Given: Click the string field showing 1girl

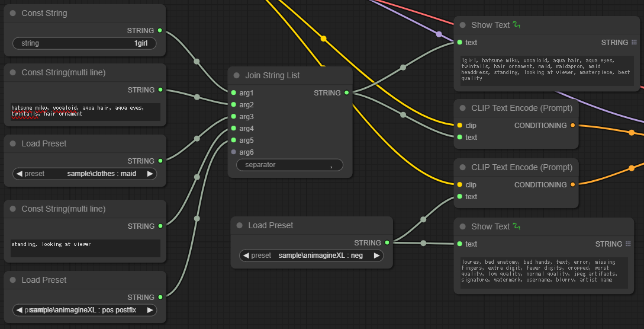Looking at the screenshot, I should (x=85, y=43).
